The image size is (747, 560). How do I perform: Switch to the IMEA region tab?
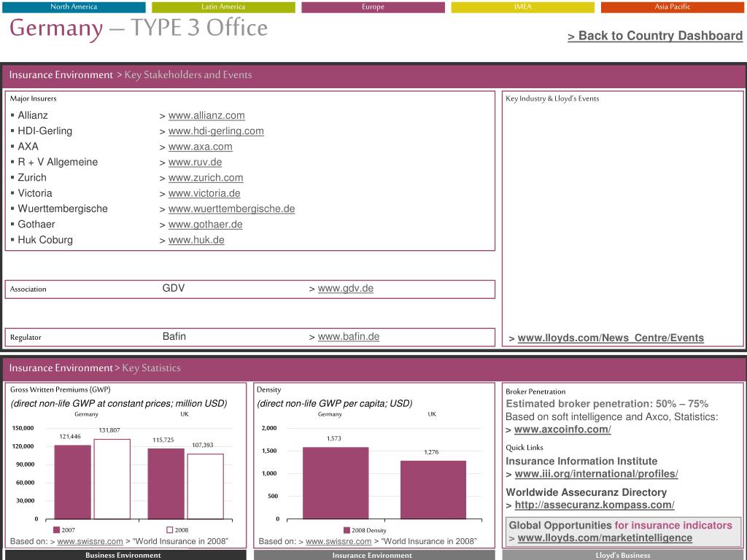[x=522, y=7]
